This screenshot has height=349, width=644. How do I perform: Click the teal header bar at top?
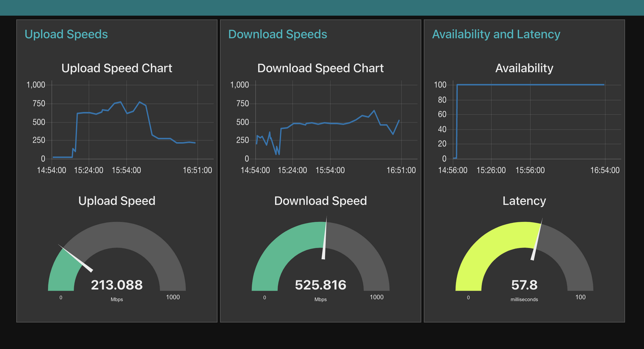322,8
